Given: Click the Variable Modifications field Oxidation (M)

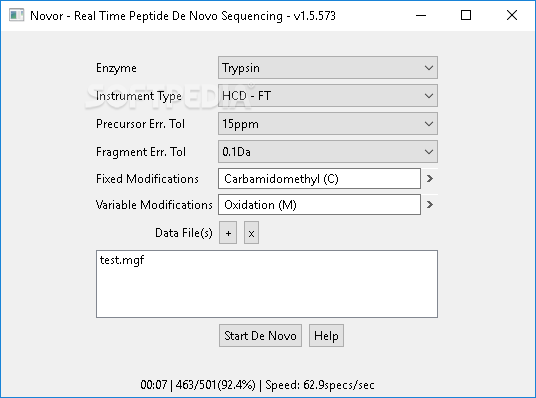Looking at the screenshot, I should click(x=319, y=204).
